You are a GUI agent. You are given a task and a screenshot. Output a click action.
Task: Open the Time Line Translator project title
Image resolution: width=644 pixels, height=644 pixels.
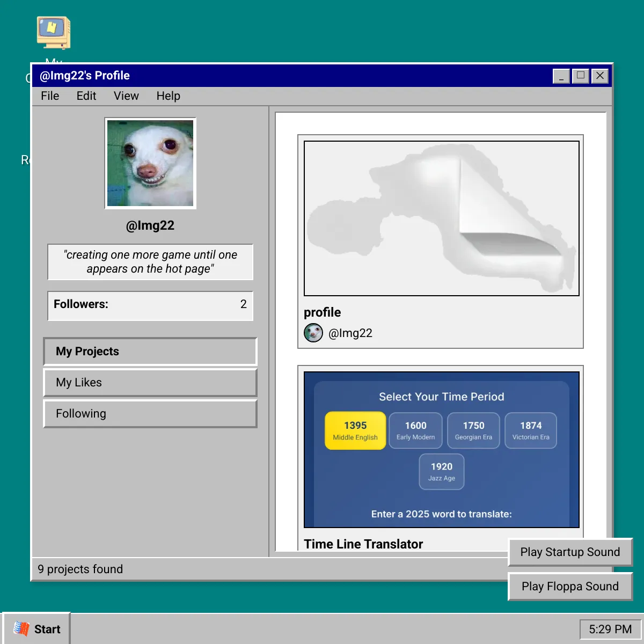pos(363,544)
